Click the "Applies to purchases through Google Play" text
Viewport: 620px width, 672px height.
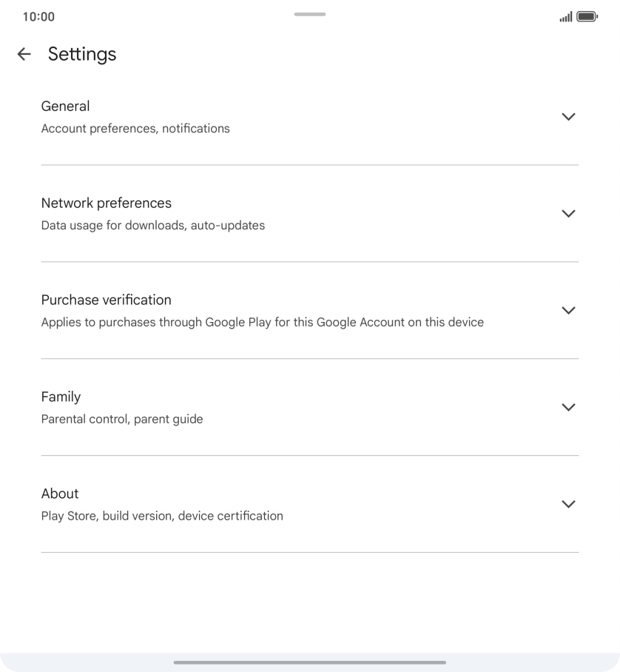[263, 323]
